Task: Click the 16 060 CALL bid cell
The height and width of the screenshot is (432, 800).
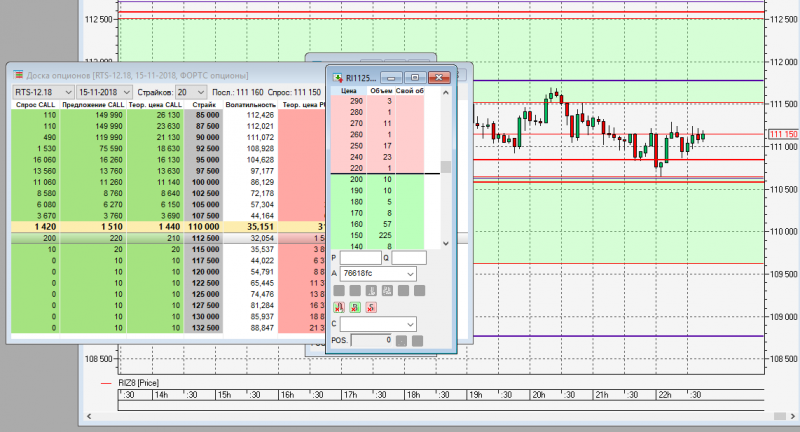Action: click(x=35, y=160)
